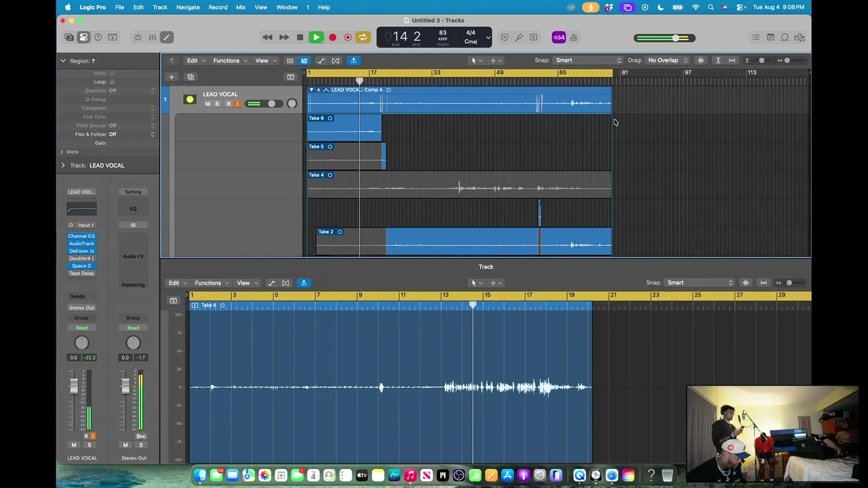Record-enable the LEAD VOCAL track header
The width and height of the screenshot is (868, 488).
(229, 104)
